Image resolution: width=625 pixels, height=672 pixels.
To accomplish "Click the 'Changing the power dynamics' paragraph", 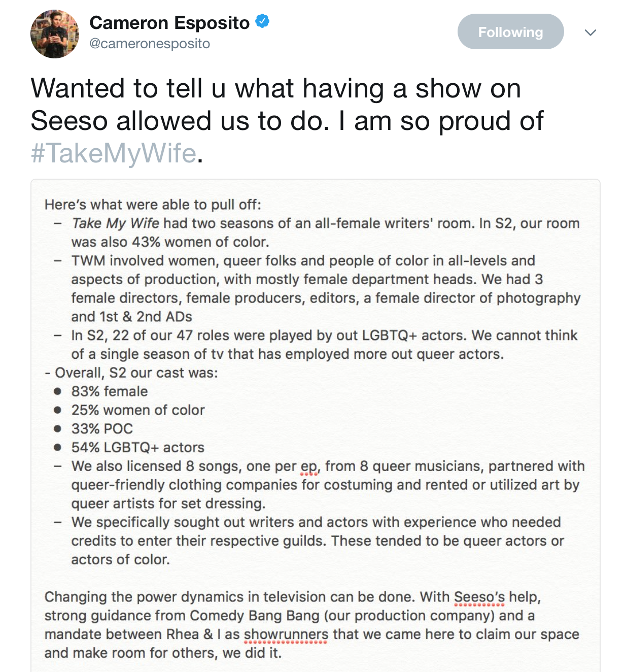I will point(312,625).
